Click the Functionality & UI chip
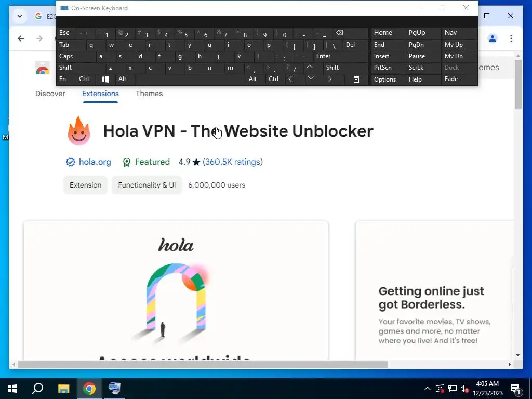Image resolution: width=532 pixels, height=399 pixels. [147, 185]
